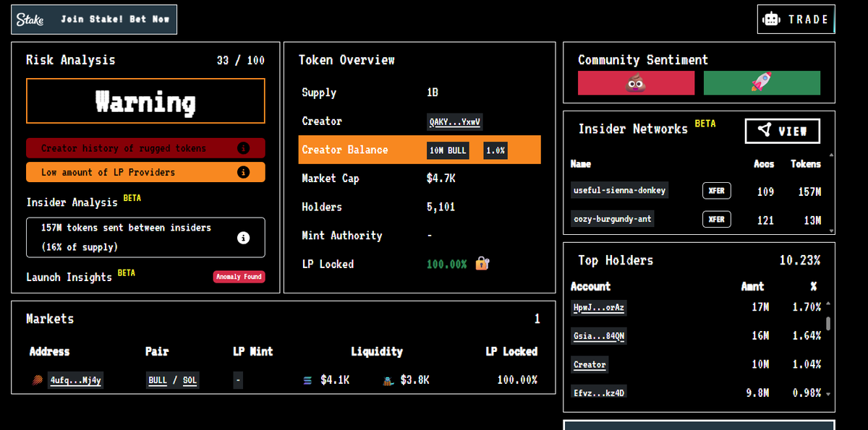868x430 pixels.
Task: Open holder account Gsia...84QN
Action: pos(598,336)
